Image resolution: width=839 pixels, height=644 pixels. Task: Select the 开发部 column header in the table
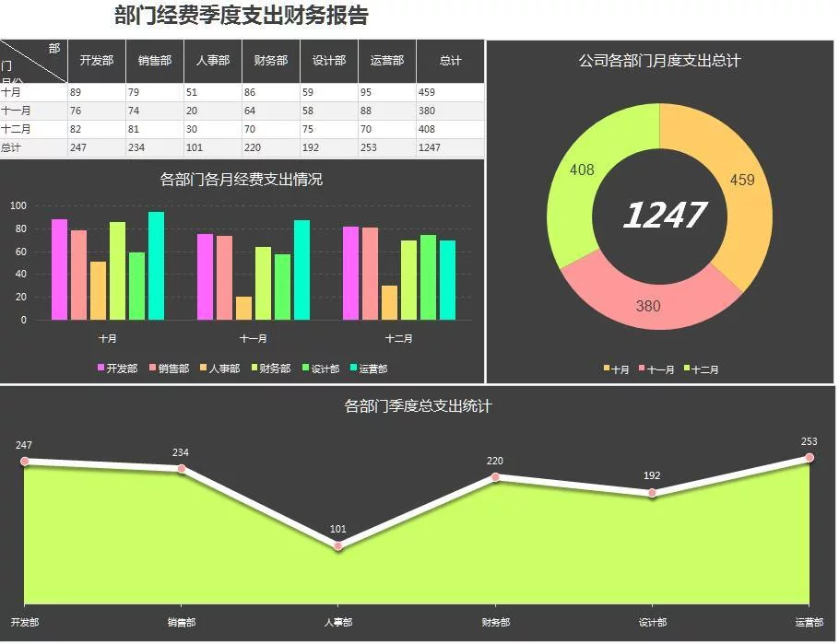tap(95, 61)
